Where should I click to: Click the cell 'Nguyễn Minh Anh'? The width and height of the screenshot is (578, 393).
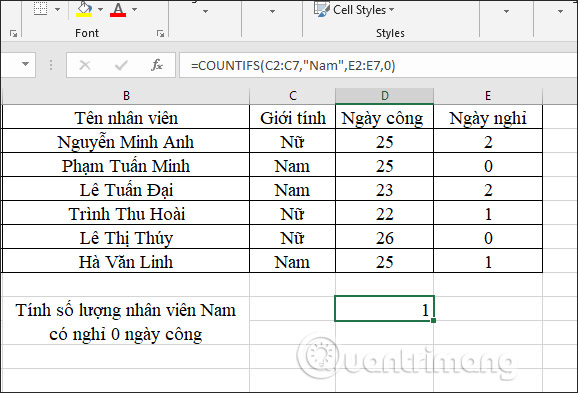[x=126, y=142]
